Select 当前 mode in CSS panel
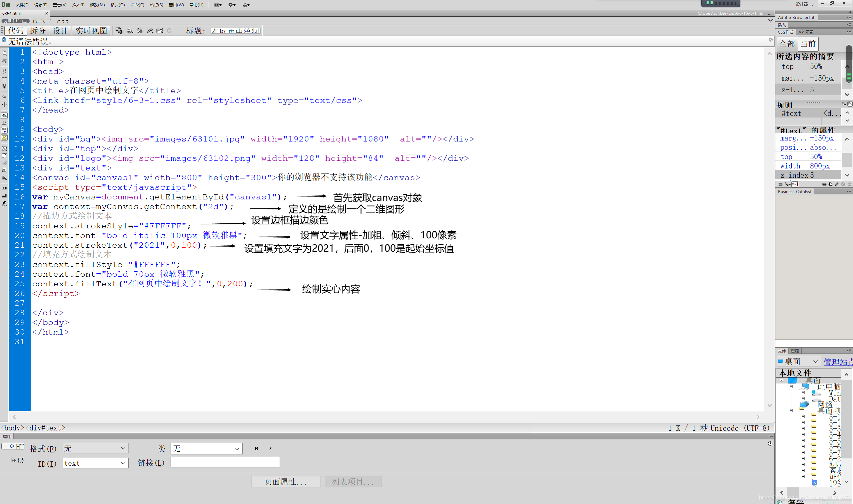The width and height of the screenshot is (853, 504). click(x=808, y=44)
